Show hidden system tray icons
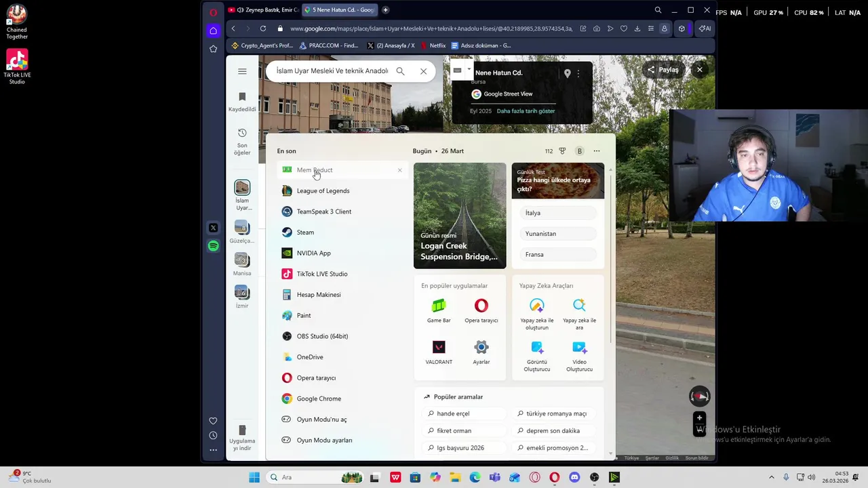 tap(772, 477)
